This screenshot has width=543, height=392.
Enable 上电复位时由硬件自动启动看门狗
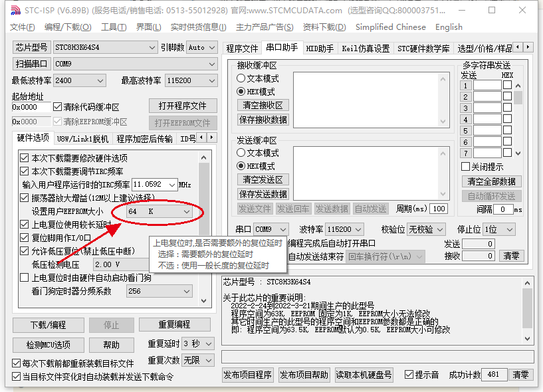[x=24, y=278]
